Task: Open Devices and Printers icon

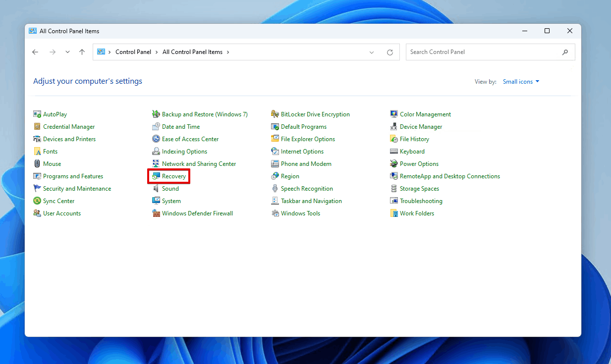Action: pyautogui.click(x=37, y=139)
